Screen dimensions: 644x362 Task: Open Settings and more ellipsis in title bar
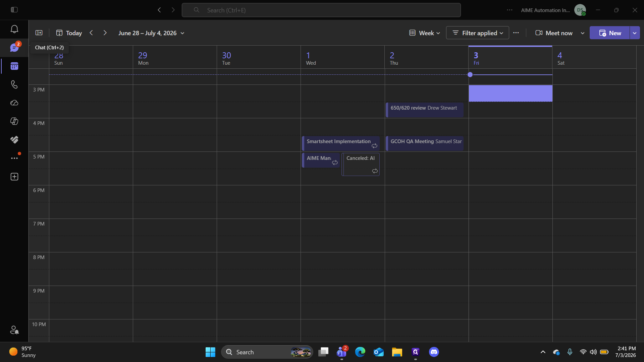tap(509, 10)
